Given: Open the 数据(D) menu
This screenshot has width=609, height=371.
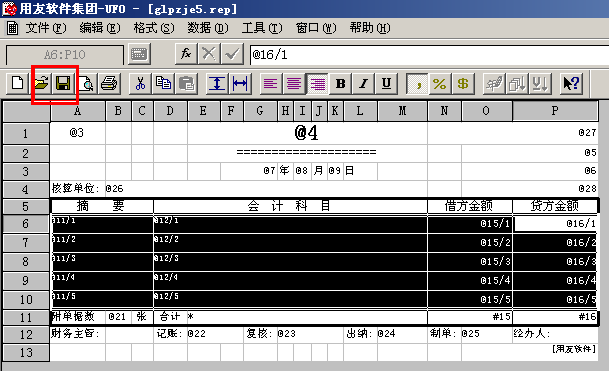Looking at the screenshot, I should point(208,28).
